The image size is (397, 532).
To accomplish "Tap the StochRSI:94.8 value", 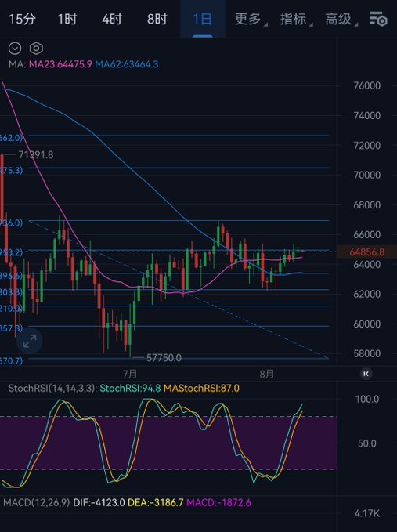I will pyautogui.click(x=130, y=388).
